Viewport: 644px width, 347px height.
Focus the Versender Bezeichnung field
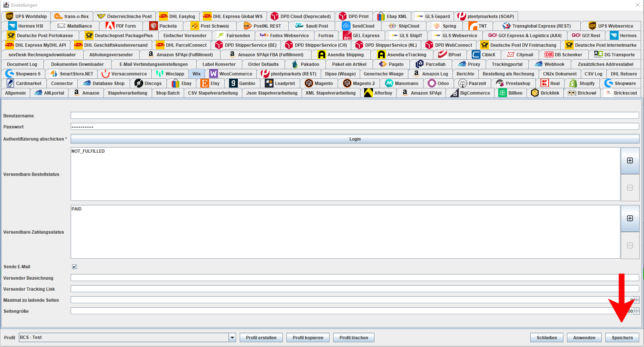coord(355,278)
